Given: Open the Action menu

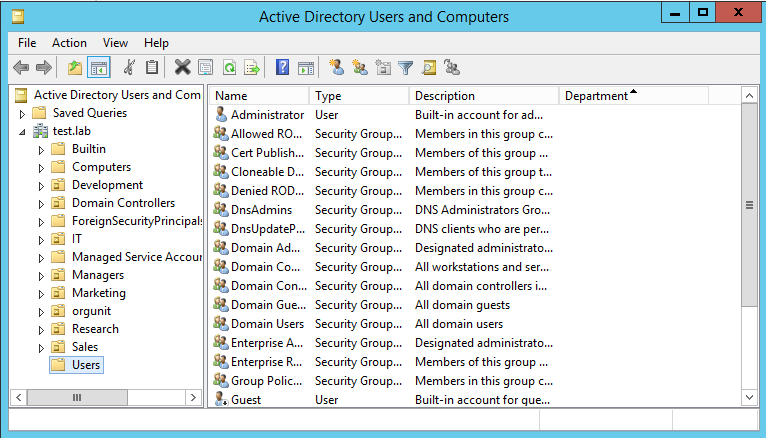Looking at the screenshot, I should [x=69, y=43].
